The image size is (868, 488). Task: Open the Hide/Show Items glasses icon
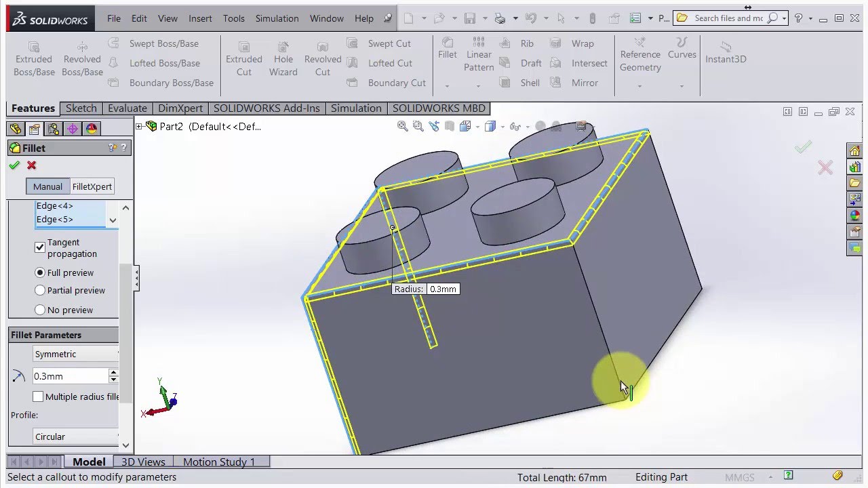pyautogui.click(x=515, y=126)
